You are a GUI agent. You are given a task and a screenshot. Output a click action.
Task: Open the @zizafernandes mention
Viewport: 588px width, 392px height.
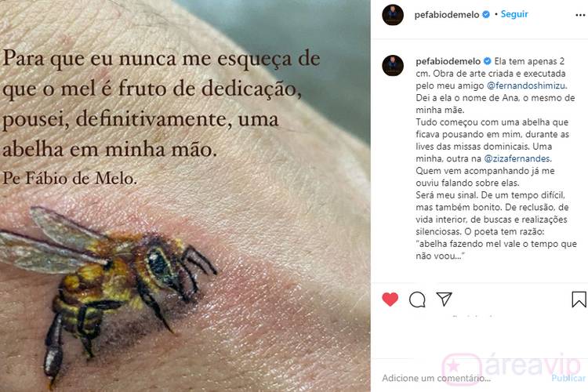click(x=517, y=158)
